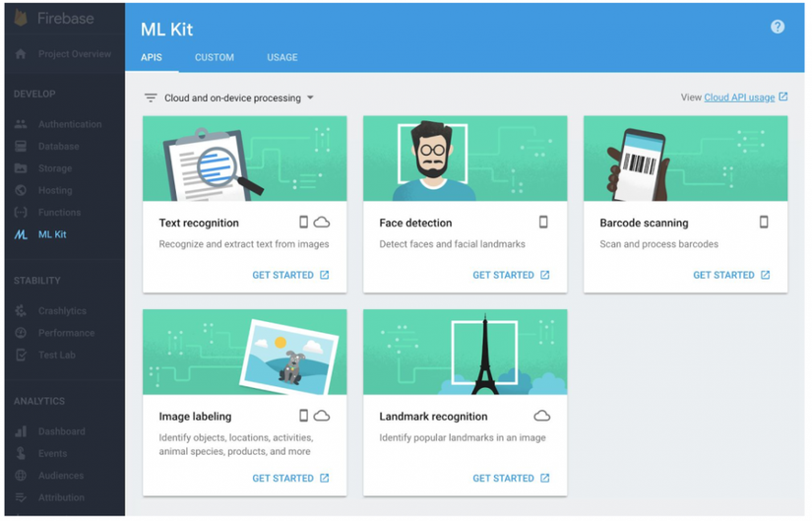Screen dimensions: 812x521
Task: Click the filter list icon
Action: pyautogui.click(x=151, y=98)
